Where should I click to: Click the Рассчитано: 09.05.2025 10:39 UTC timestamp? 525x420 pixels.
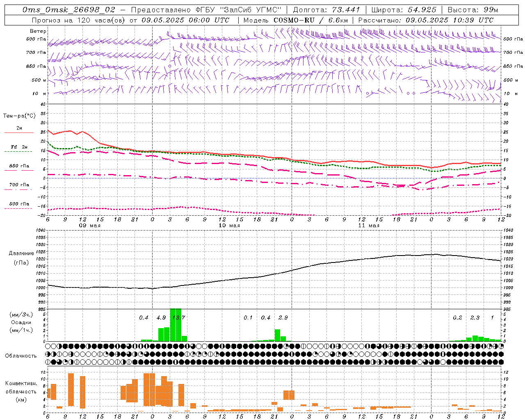click(x=426, y=20)
